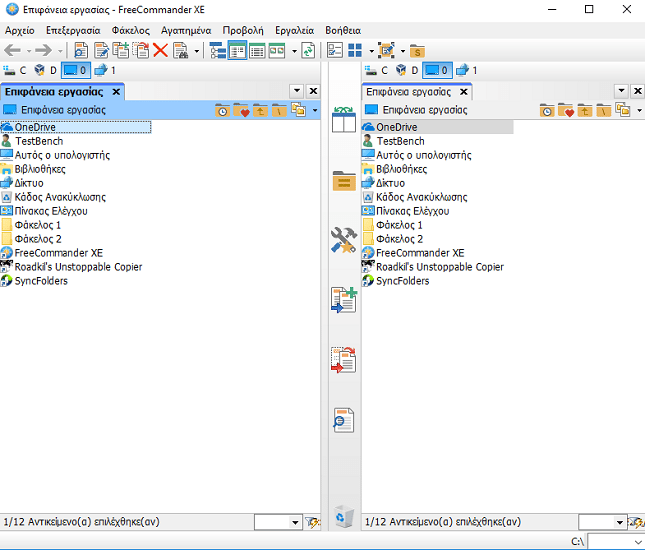Open favorite folders (heart icon) in the right panel
This screenshot has width=645, height=550.
coord(566,110)
